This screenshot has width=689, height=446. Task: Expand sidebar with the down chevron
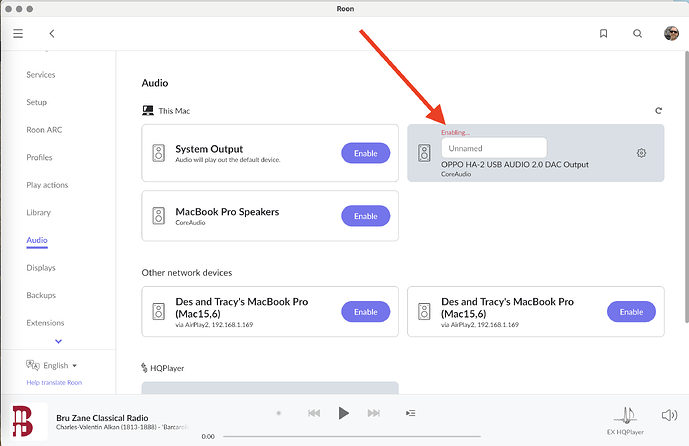pos(58,341)
